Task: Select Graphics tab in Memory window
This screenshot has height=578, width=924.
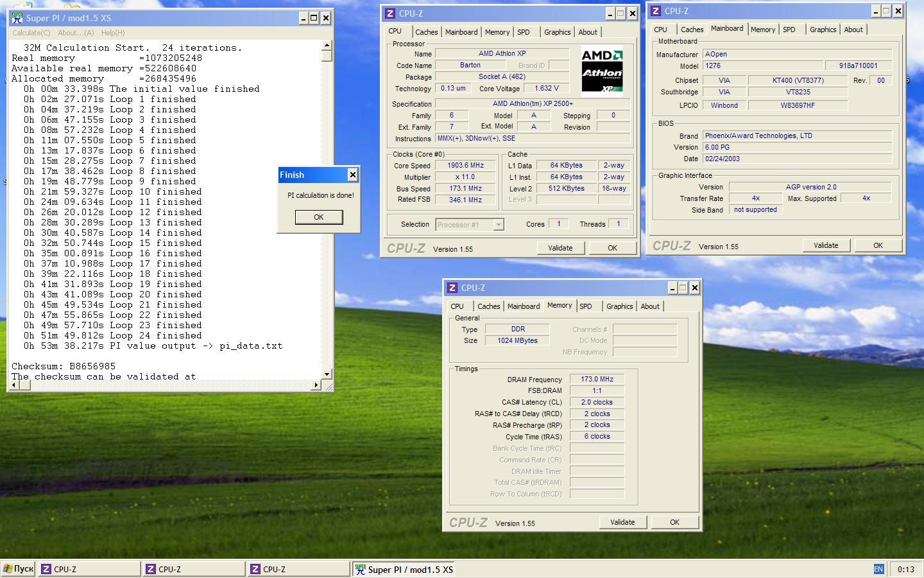Action: pyautogui.click(x=619, y=306)
